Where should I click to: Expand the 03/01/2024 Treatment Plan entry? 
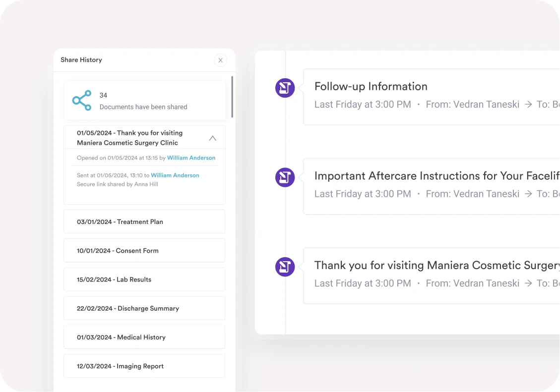coord(144,222)
